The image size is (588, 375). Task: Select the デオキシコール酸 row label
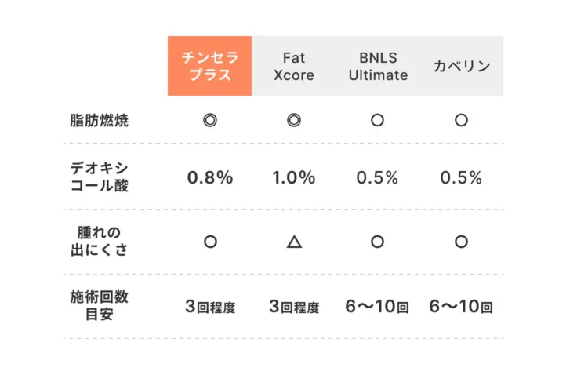[x=99, y=177]
